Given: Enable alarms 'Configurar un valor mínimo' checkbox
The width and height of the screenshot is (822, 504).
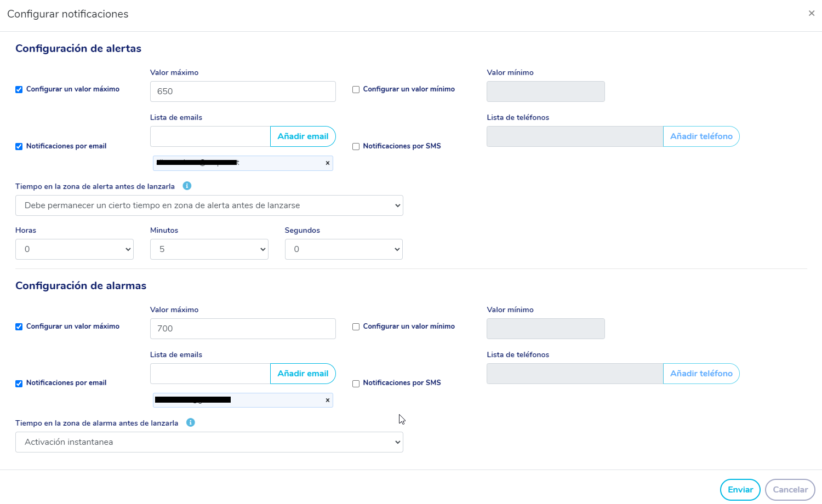Looking at the screenshot, I should pos(356,327).
